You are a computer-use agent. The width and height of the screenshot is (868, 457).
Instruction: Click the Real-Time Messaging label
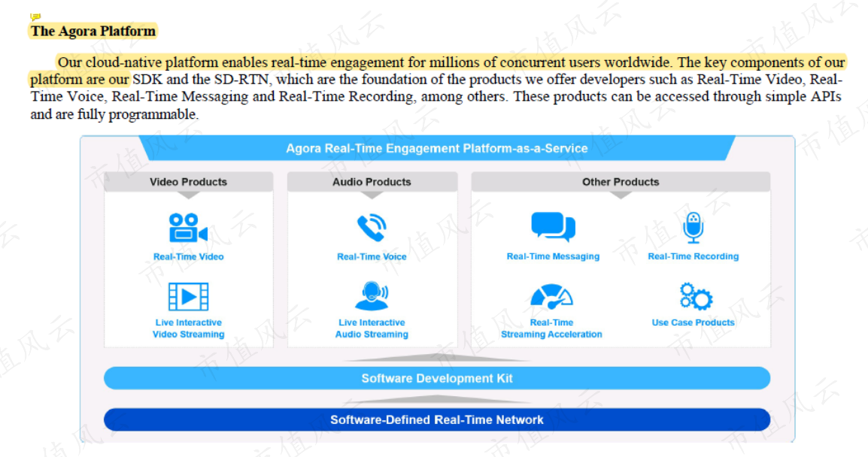click(553, 256)
